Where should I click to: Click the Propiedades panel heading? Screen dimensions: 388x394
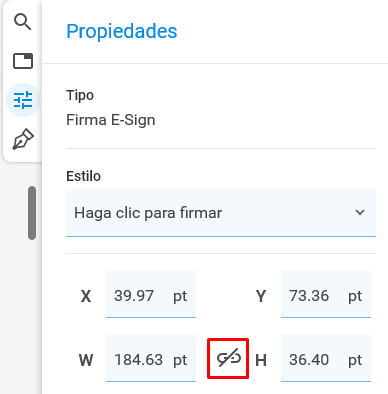[122, 31]
